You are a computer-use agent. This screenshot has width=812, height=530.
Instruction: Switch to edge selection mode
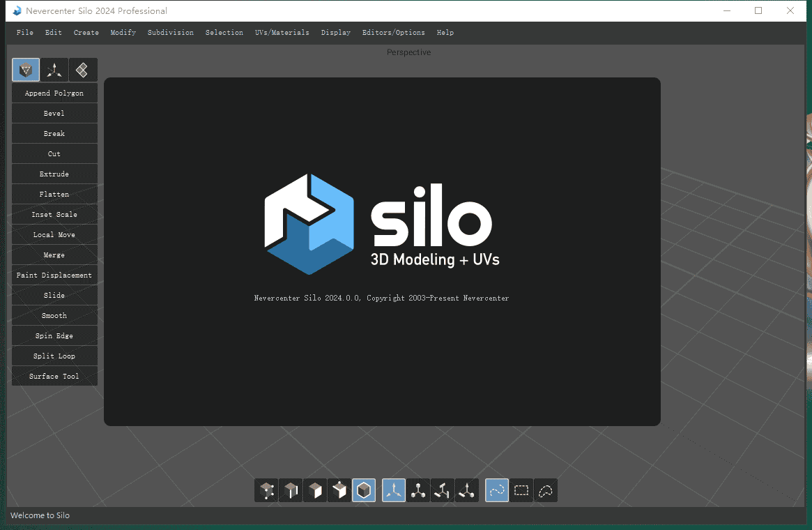tap(291, 491)
